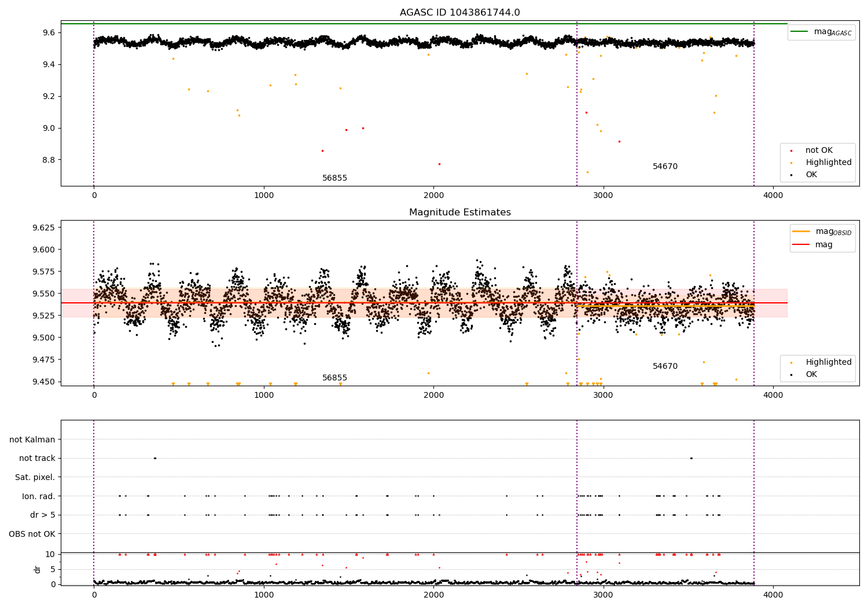Click obsid label "54670" in Magnitude Estimates panel
868x608 pixels.
point(665,367)
